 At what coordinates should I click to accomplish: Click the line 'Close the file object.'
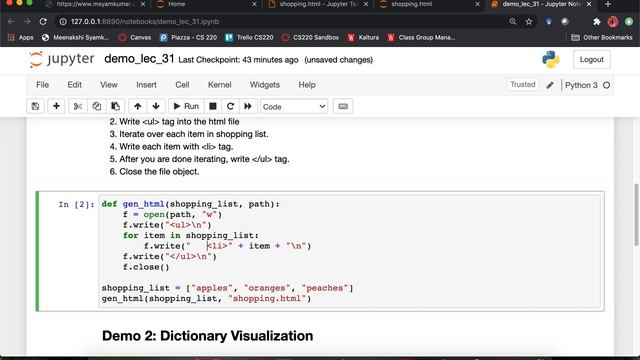tap(159, 172)
